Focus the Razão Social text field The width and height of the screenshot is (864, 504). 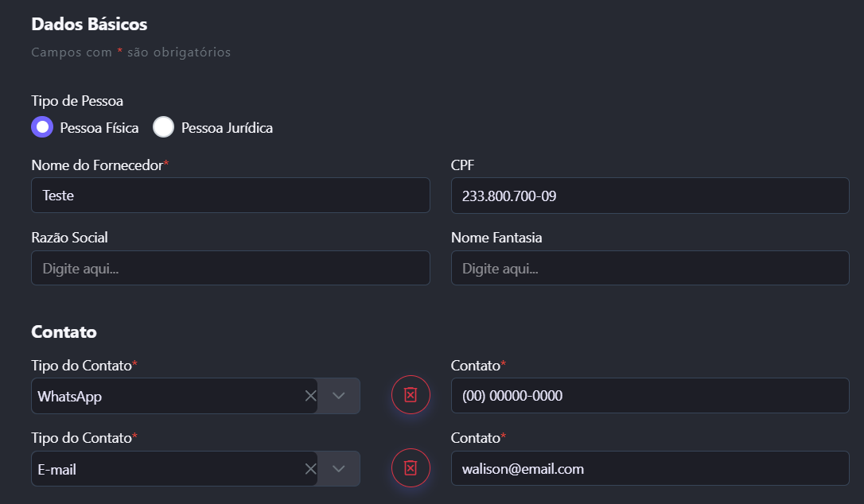[x=230, y=269]
